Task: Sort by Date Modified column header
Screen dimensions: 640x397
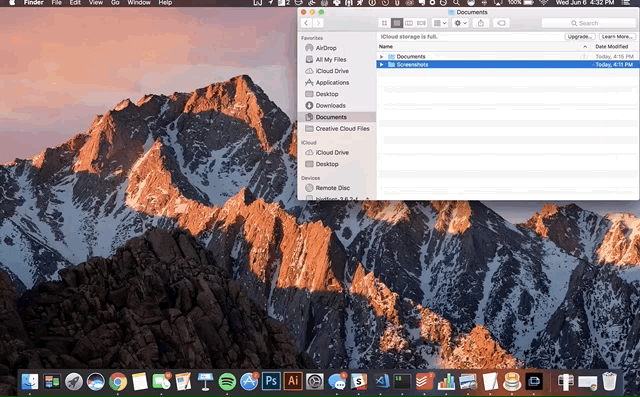Action: tap(611, 47)
